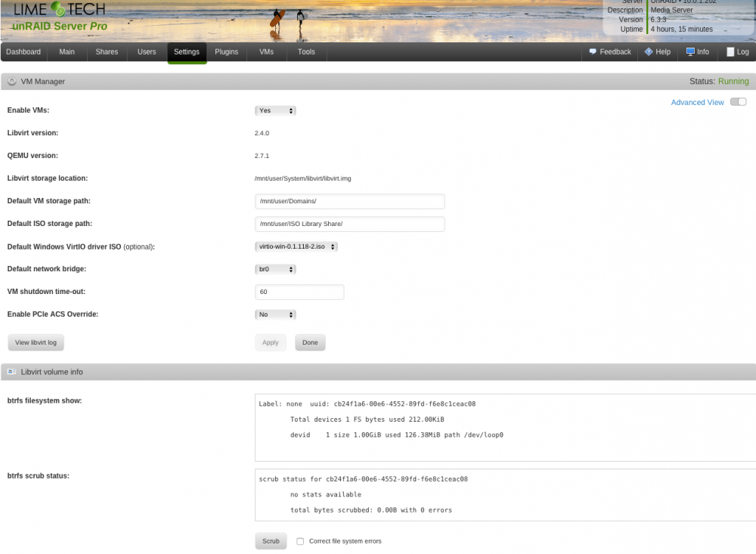Switch to the Shares tab
The height and width of the screenshot is (554, 756).
(107, 51)
